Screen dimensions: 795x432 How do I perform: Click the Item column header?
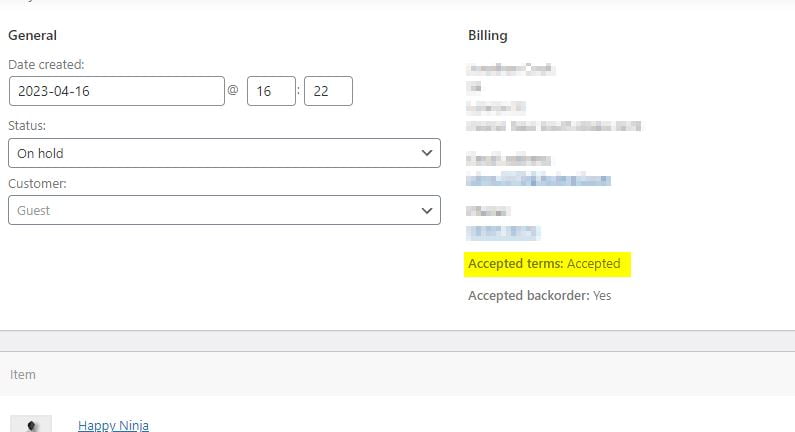point(23,375)
